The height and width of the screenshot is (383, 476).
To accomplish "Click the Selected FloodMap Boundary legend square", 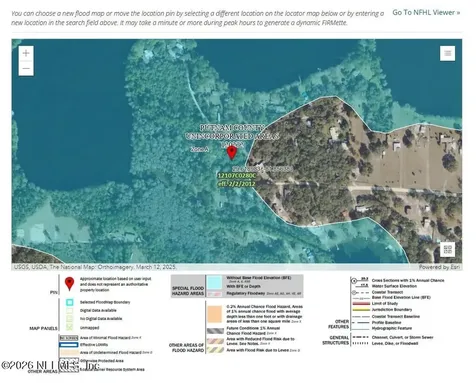I will click(x=69, y=302).
